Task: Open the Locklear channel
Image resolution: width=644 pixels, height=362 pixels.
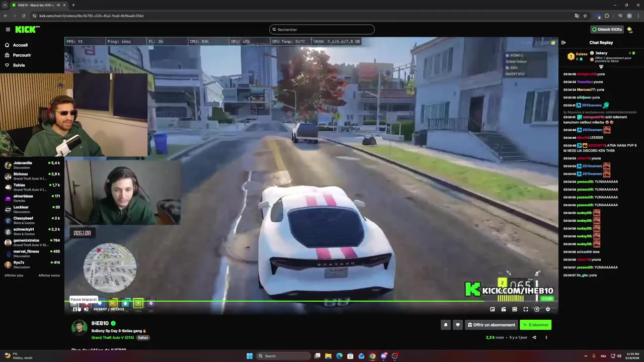Action: 32,209
